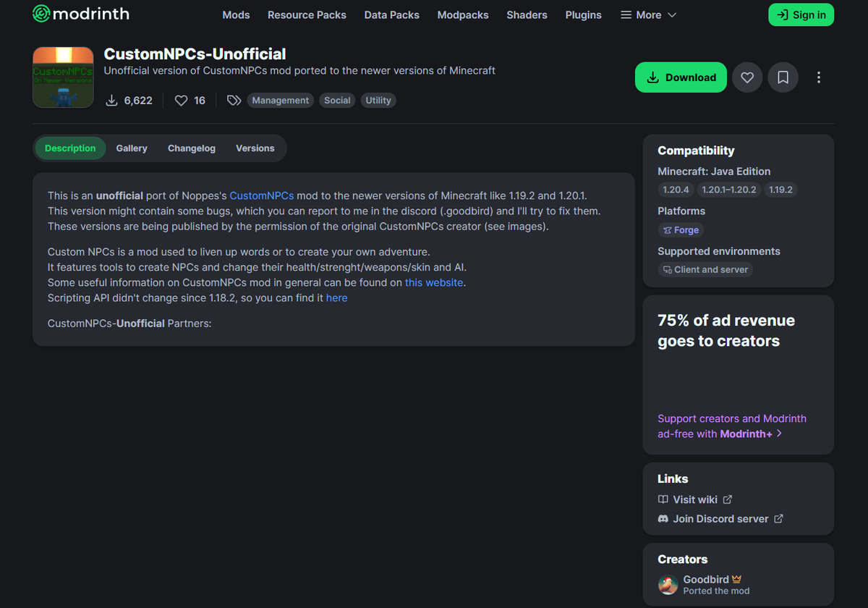Select the Description tab

click(x=70, y=148)
